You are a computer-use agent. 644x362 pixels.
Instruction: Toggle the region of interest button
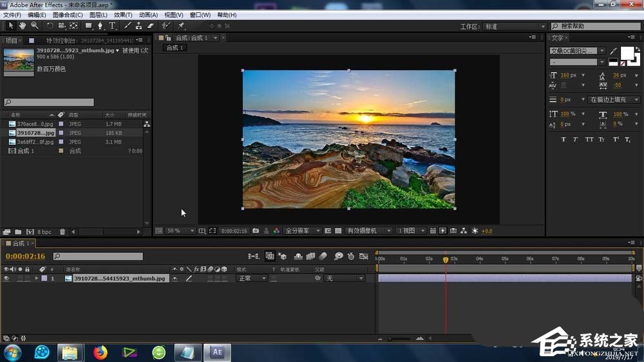pos(213,231)
